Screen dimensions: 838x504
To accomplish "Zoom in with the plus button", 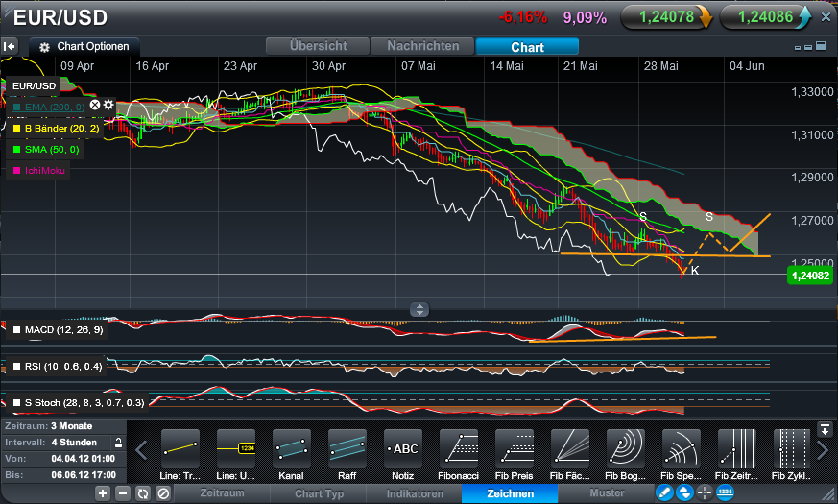I will coord(103,493).
